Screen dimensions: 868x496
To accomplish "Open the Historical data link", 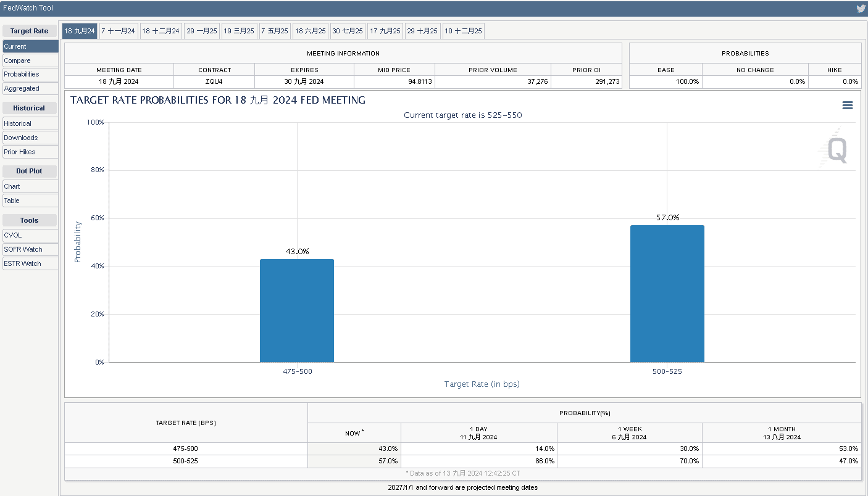I will tap(30, 123).
